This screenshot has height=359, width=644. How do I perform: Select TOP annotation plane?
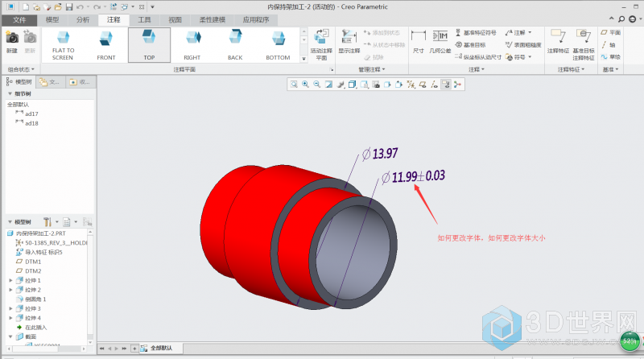click(149, 45)
